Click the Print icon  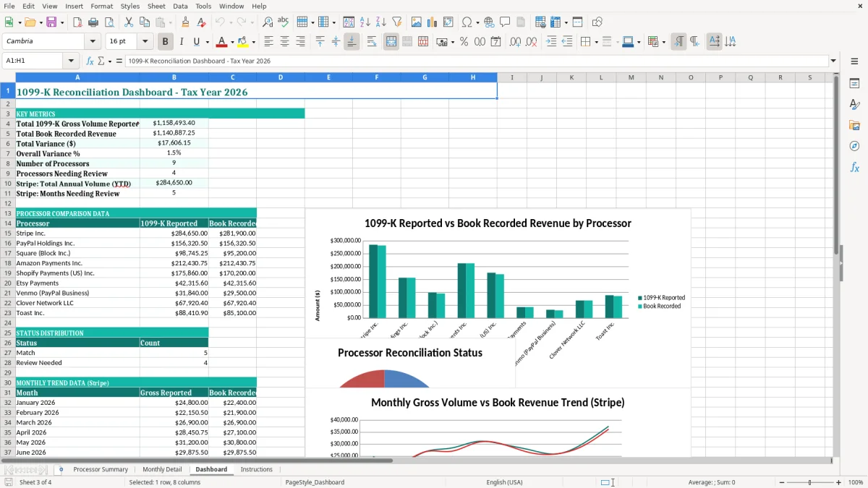[93, 22]
